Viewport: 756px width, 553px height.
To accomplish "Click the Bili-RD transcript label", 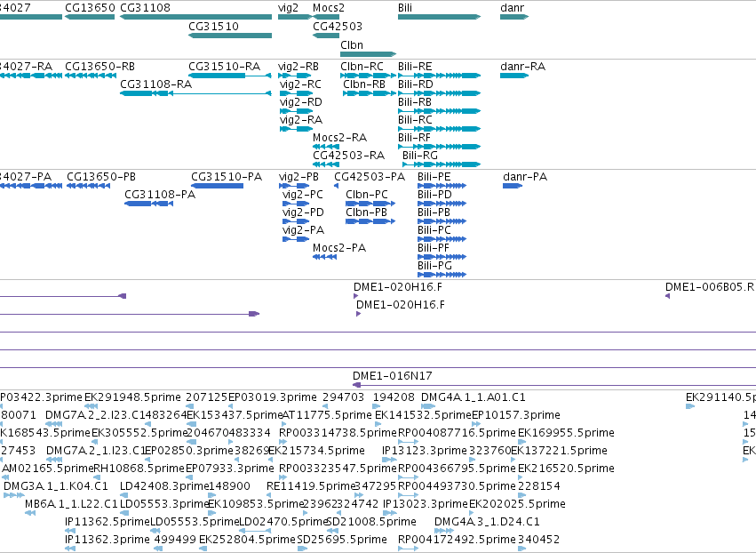I will tap(416, 84).
